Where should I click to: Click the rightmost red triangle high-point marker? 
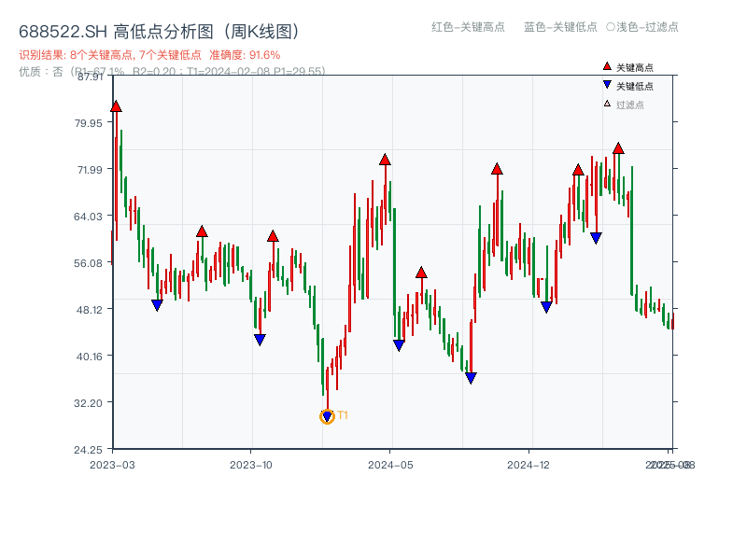tap(619, 147)
